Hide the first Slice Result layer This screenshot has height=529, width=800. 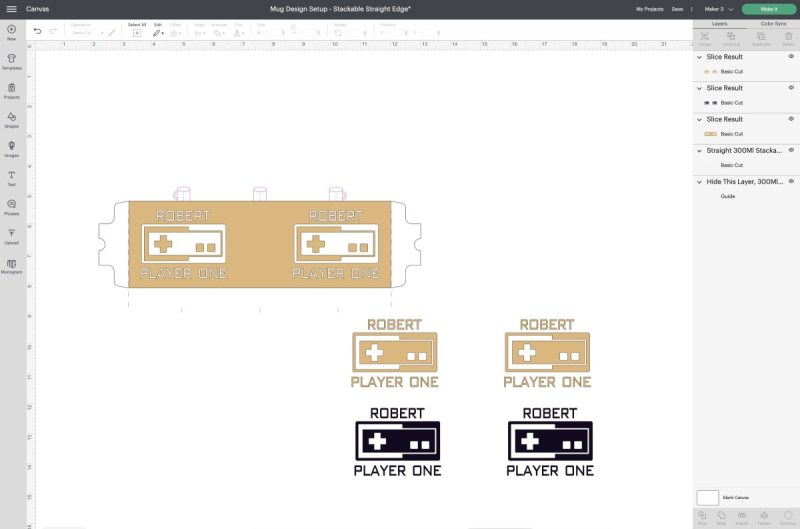[x=791, y=57]
